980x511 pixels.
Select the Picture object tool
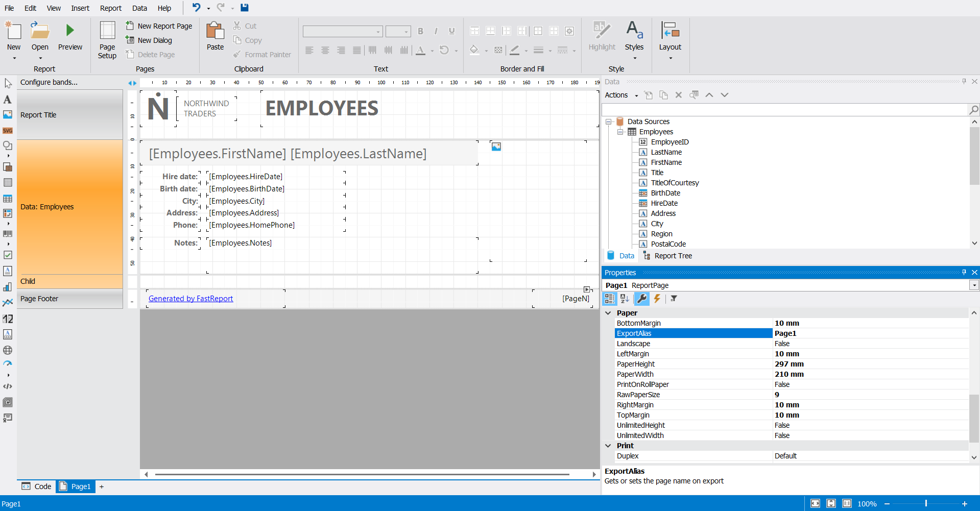click(x=8, y=114)
